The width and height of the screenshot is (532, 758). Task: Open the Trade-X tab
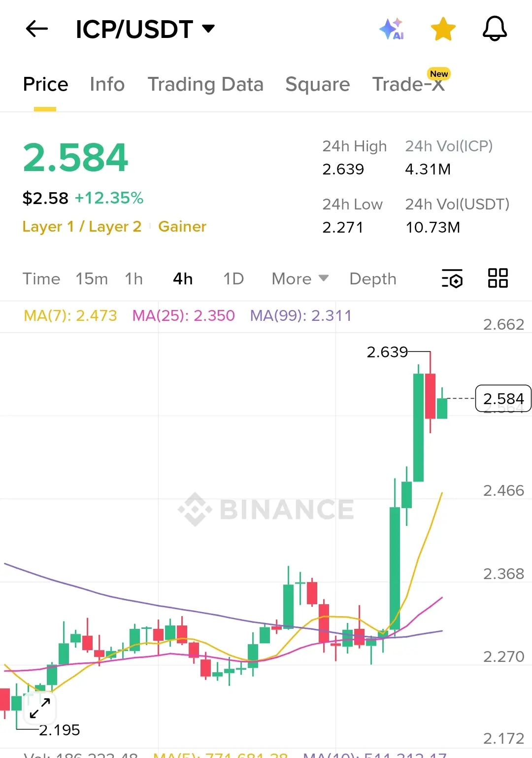coord(408,84)
